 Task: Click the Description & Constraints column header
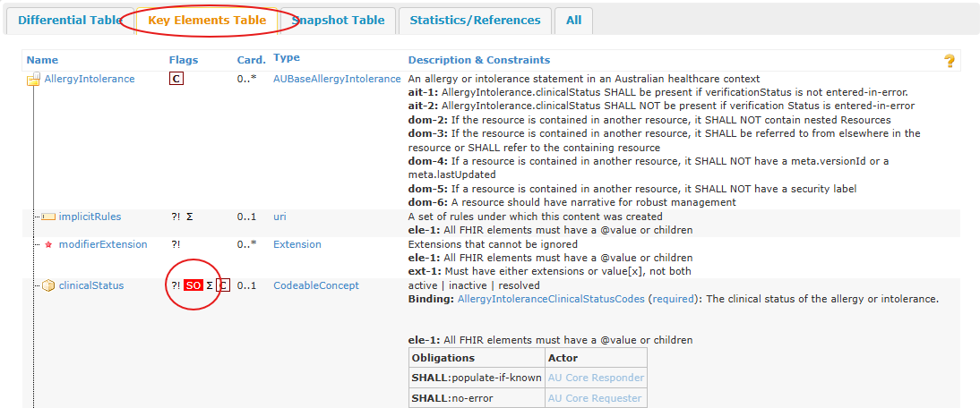(479, 60)
